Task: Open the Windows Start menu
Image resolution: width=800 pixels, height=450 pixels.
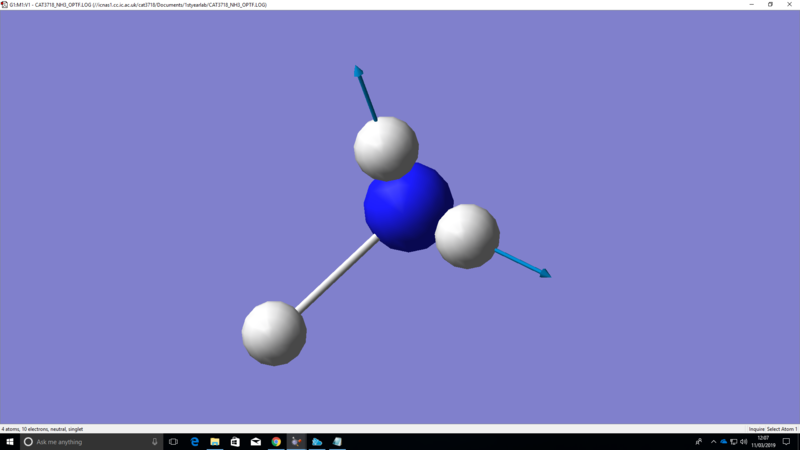Action: pos(10,442)
